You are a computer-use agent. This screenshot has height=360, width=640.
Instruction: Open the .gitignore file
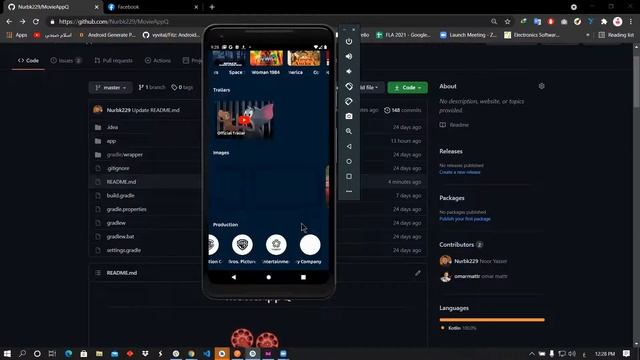[118, 168]
